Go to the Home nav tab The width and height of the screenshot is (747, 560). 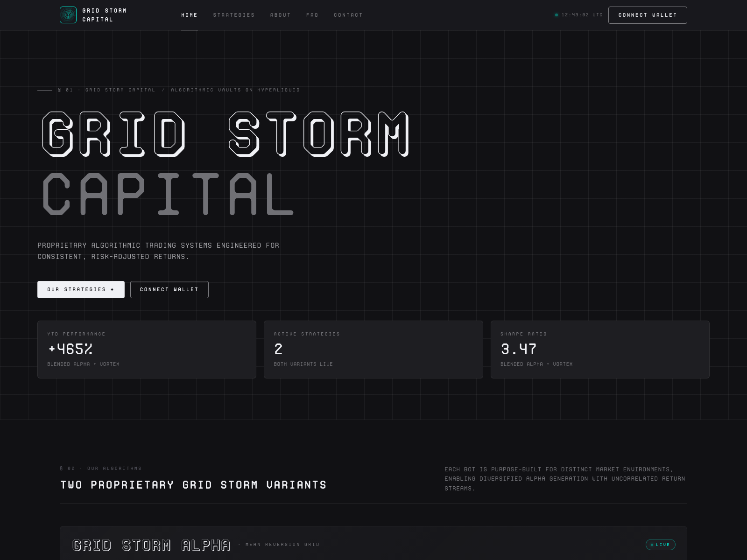pyautogui.click(x=189, y=15)
